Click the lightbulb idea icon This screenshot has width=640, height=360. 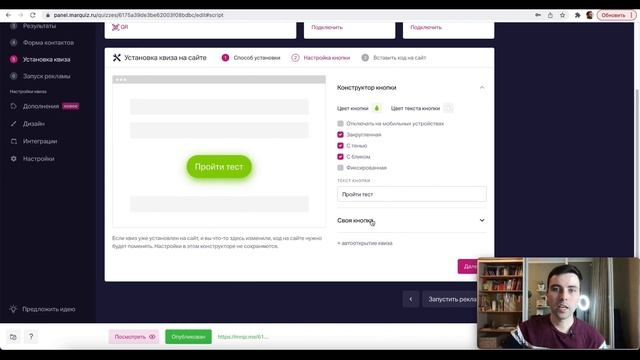coord(13,309)
